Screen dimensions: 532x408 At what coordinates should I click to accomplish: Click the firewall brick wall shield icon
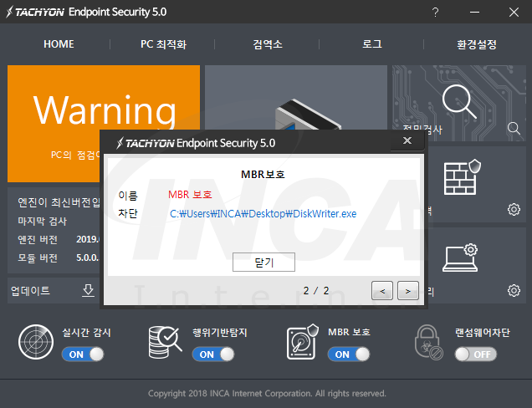(462, 177)
